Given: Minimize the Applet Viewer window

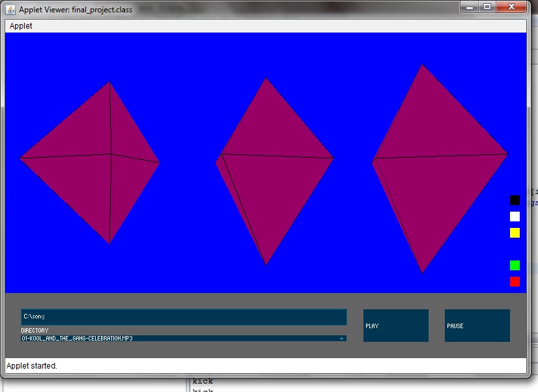Looking at the screenshot, I should 470,7.
